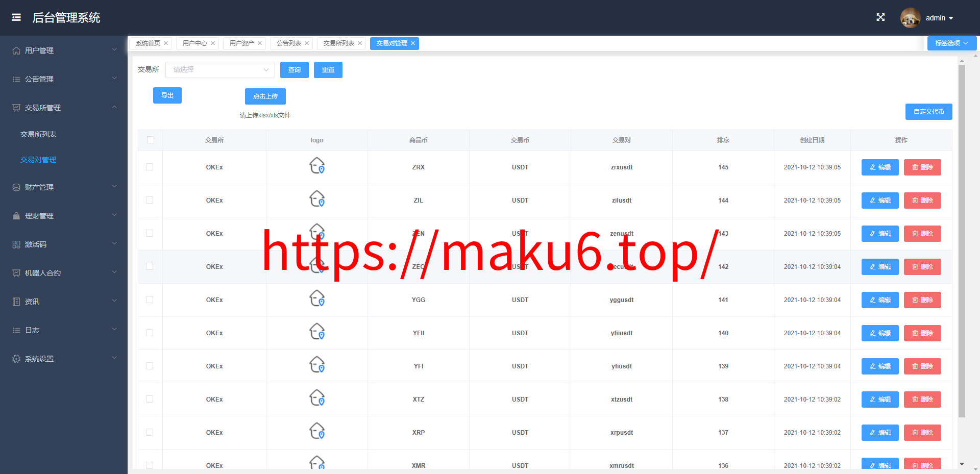Open the admin avatar picture
The height and width of the screenshot is (474, 980).
910,18
